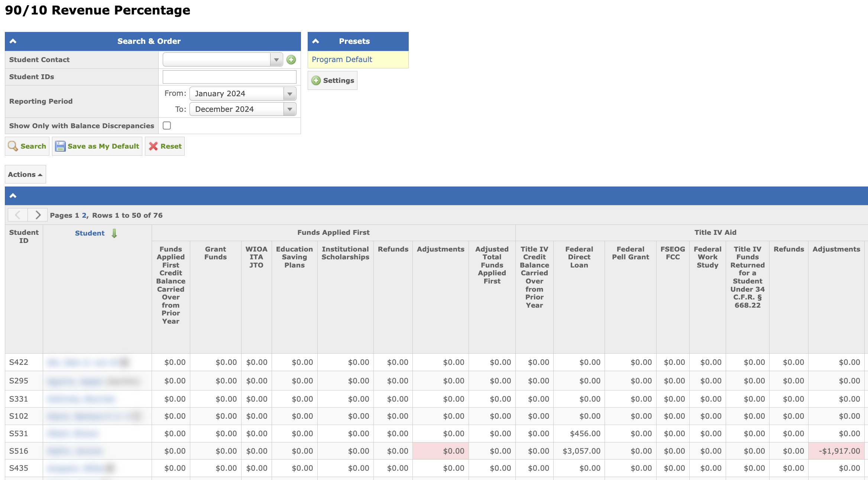Click the Student IDs input field

tap(229, 77)
